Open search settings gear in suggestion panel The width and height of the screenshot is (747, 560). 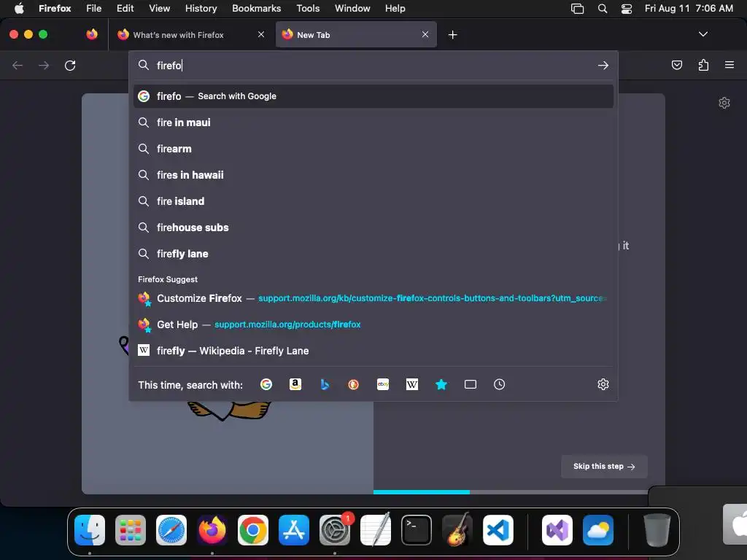(x=603, y=384)
